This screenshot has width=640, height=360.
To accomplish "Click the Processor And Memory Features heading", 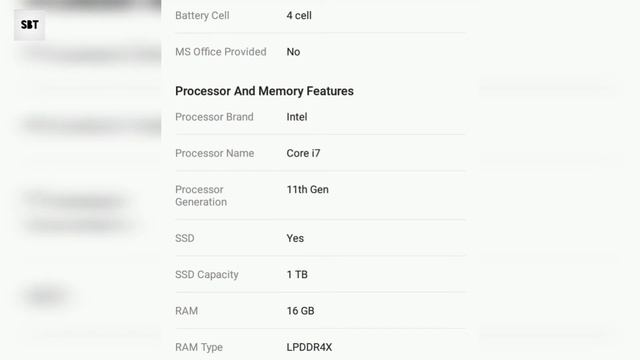I will coord(264,91).
